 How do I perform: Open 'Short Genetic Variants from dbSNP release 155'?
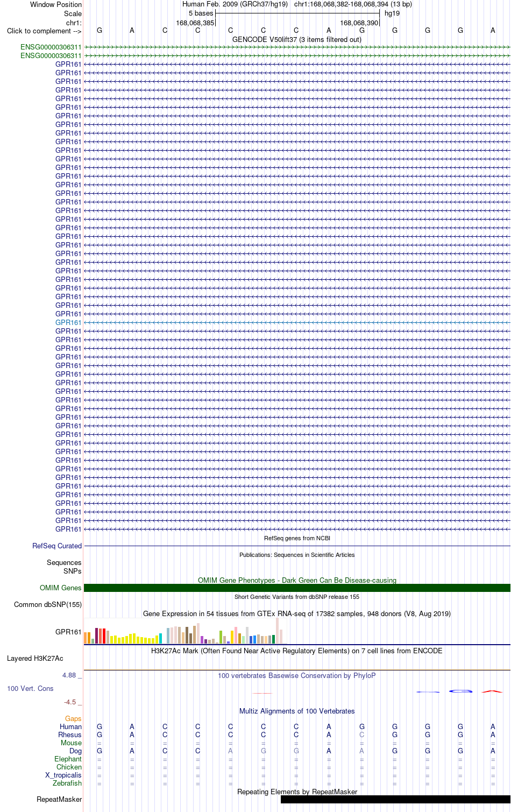coord(297,597)
